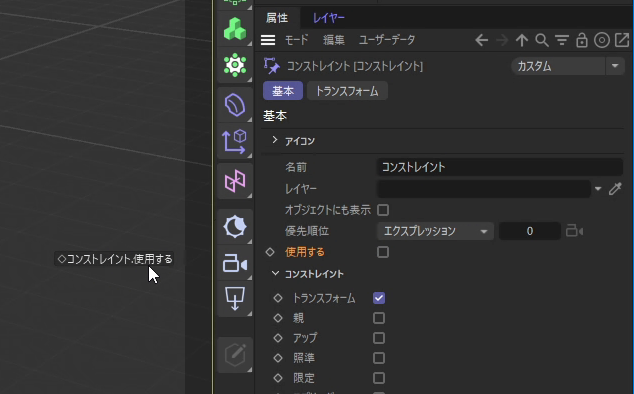Open search in the attribute manager

tap(542, 40)
